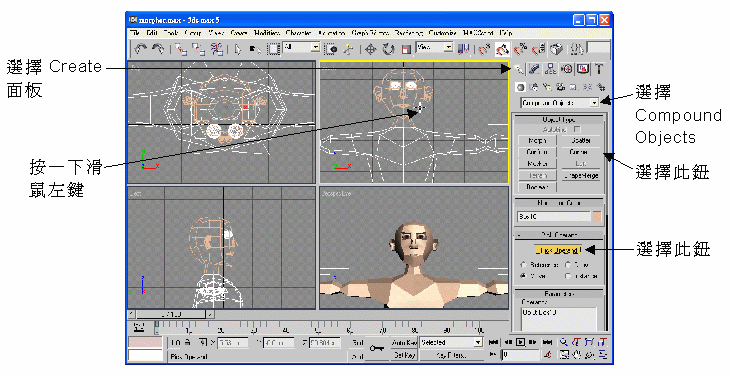
Task: Open the selection filter All dropdown
Action: coord(302,47)
